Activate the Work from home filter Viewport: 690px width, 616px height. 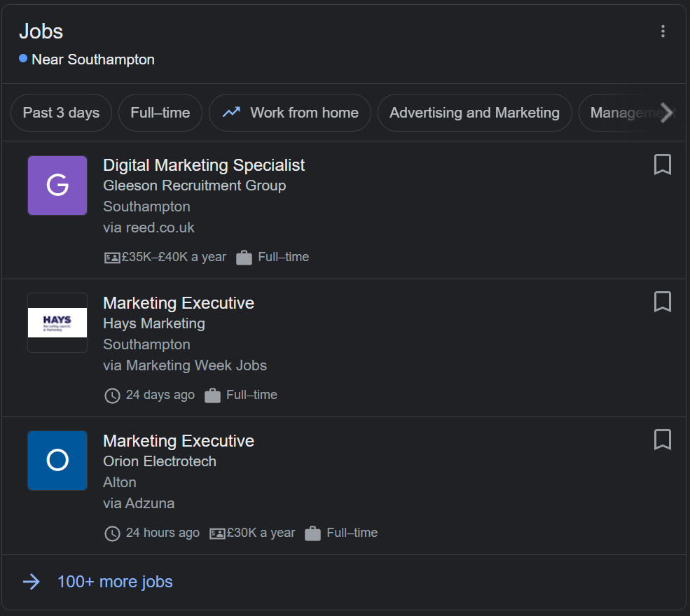289,112
